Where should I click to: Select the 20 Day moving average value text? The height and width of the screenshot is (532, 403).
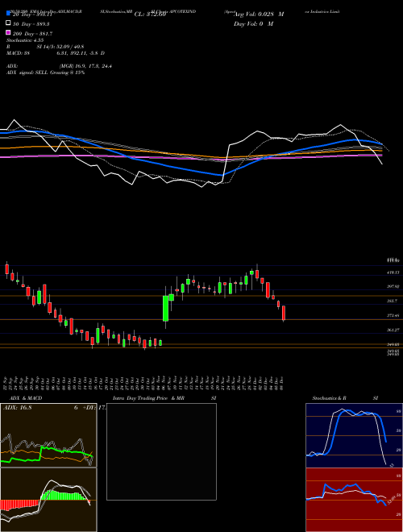(x=32, y=15)
